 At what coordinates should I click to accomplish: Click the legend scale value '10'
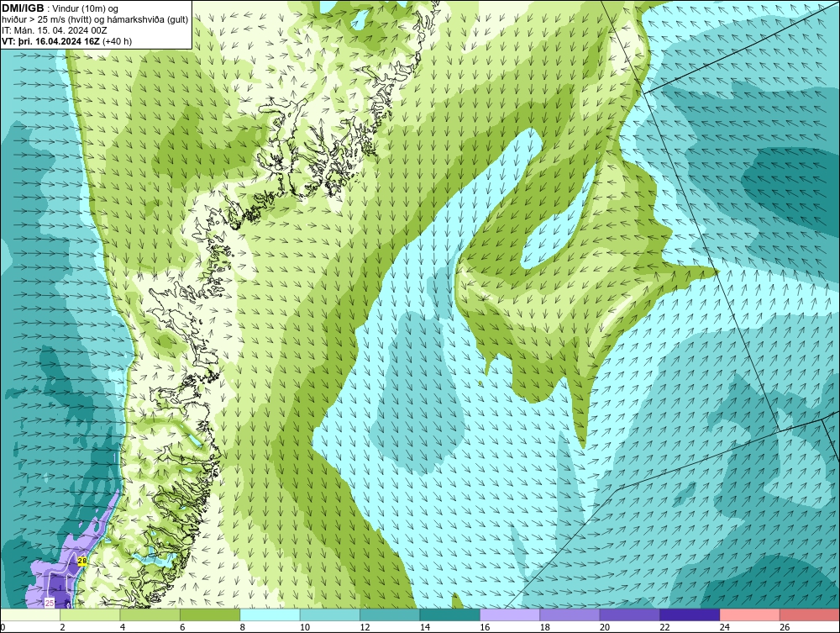point(305,627)
